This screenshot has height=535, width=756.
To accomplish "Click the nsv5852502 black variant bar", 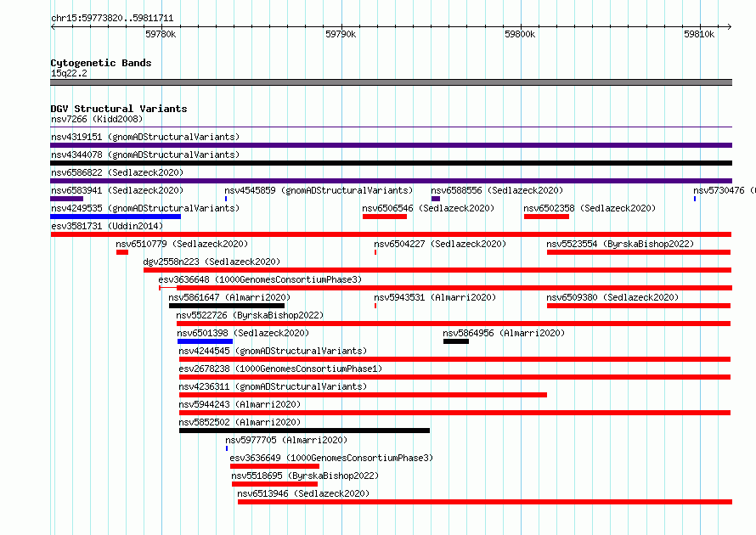I will point(304,431).
